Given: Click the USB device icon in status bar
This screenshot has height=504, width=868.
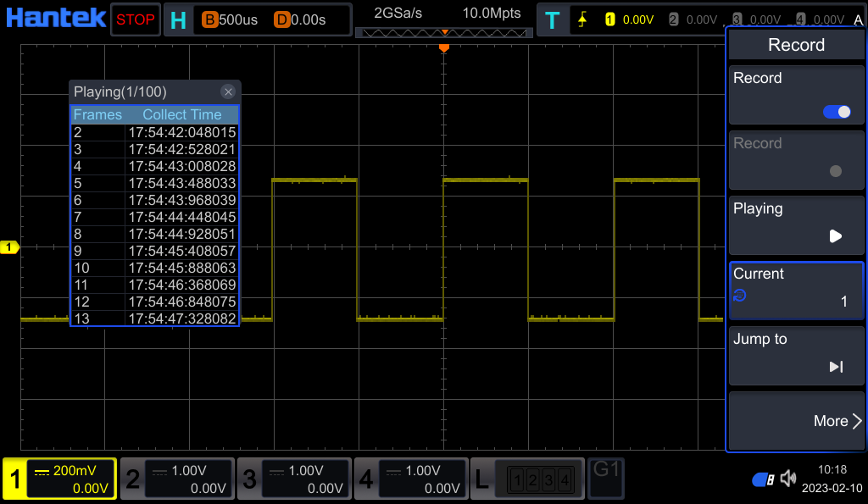Looking at the screenshot, I should coord(762,479).
